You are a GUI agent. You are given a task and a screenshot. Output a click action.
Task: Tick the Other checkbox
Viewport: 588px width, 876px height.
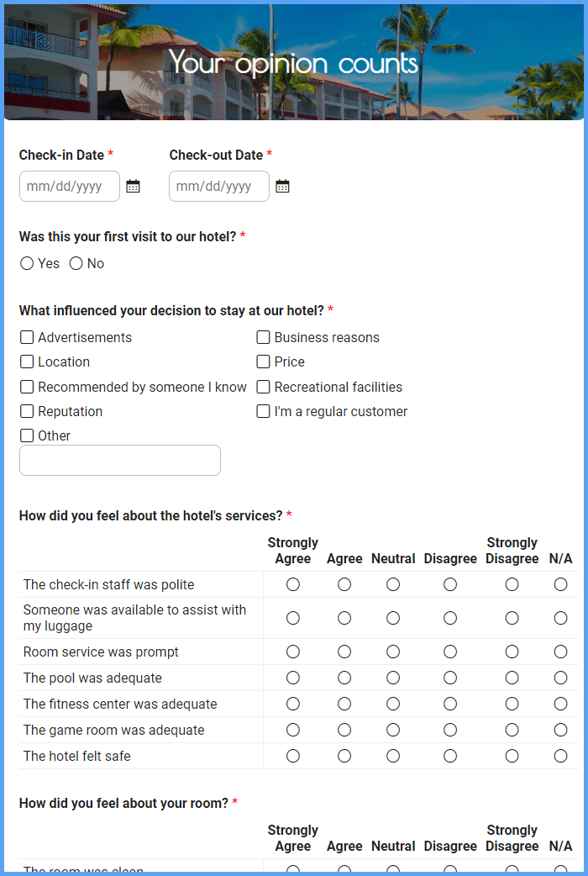pyautogui.click(x=27, y=435)
